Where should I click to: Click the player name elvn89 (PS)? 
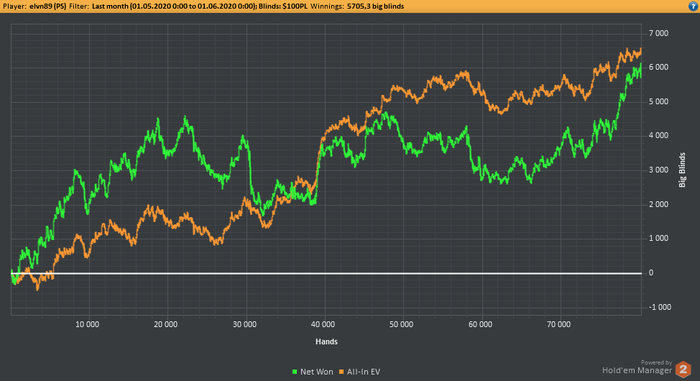tap(48, 6)
